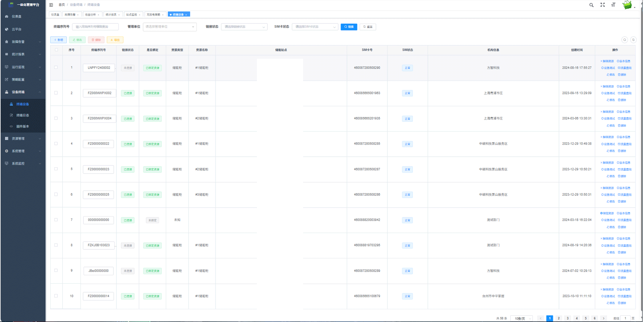Click the blue 搜索 button
The image size is (644, 322).
(349, 27)
